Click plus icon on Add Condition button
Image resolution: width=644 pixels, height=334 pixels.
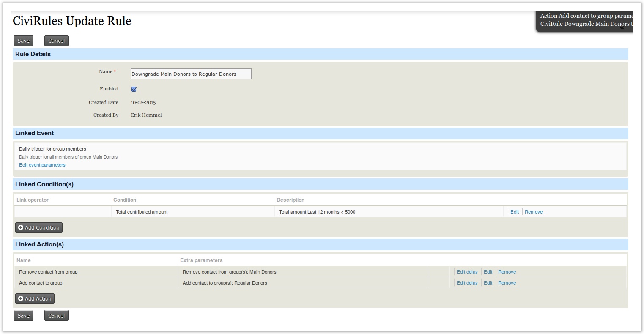pyautogui.click(x=21, y=227)
